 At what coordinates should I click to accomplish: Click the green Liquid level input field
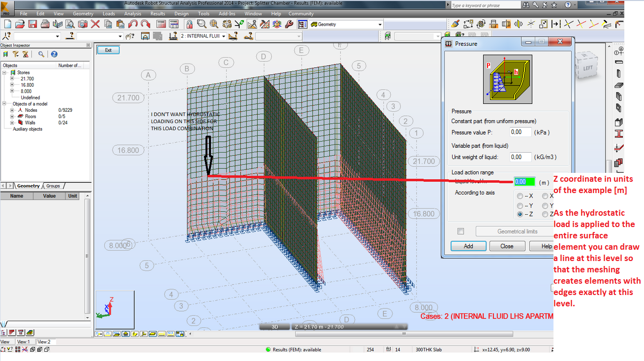pos(524,182)
